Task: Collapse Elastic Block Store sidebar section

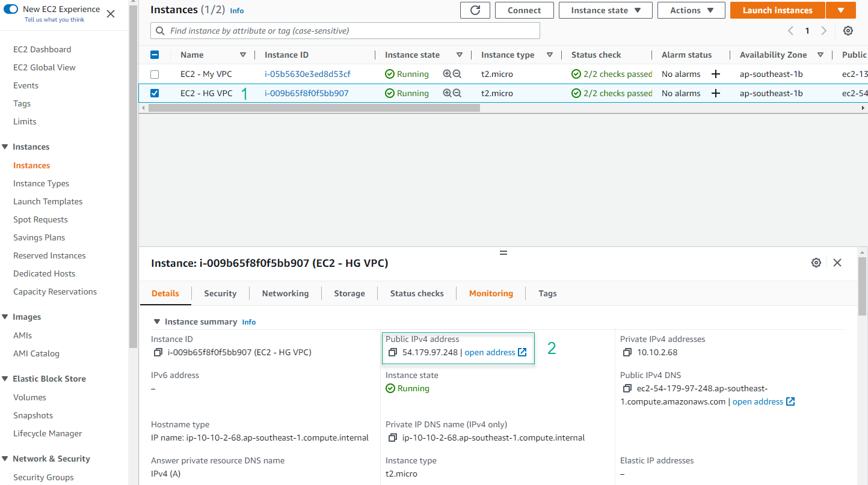Action: (5, 379)
